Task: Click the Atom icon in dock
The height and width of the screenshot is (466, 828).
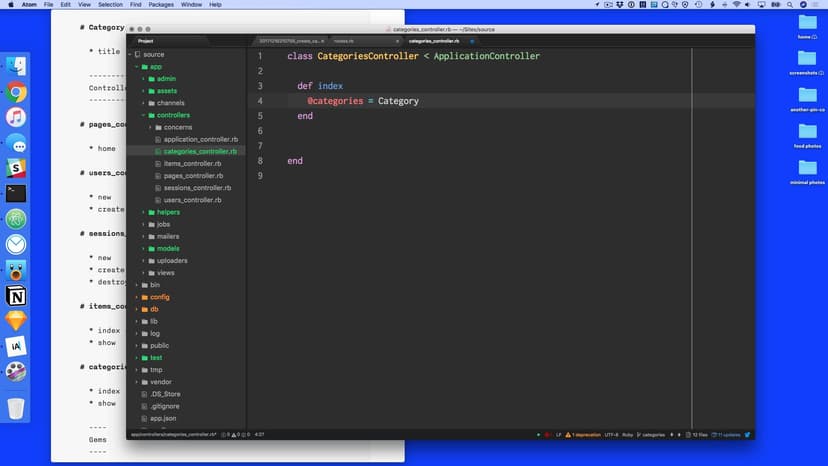Action: (x=16, y=219)
